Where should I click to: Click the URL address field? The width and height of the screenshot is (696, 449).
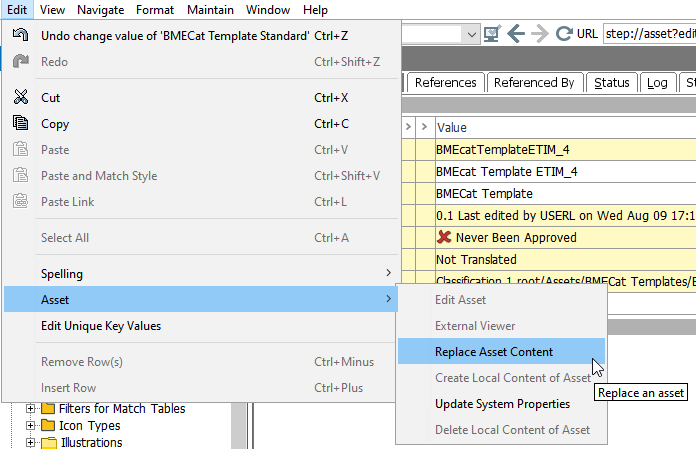(648, 34)
